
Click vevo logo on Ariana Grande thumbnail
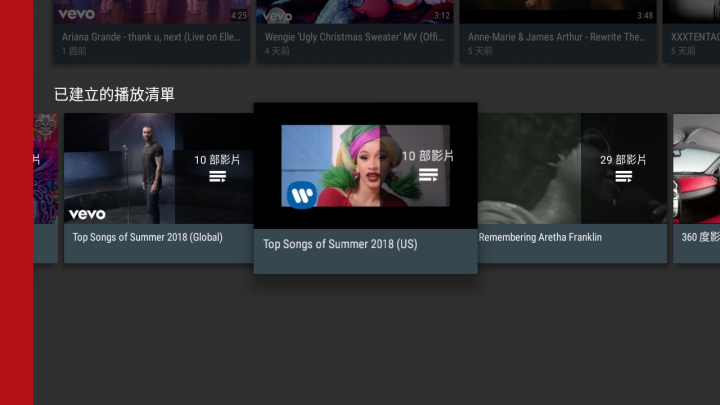pos(76,14)
